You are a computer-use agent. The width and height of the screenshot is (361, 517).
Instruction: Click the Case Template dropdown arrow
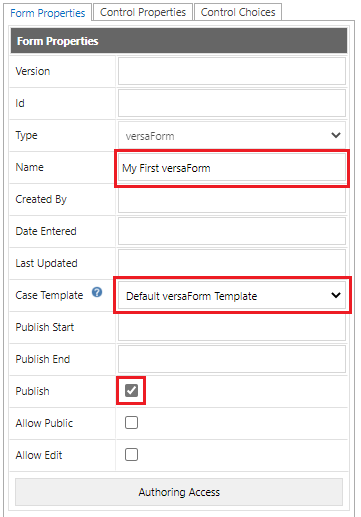pos(336,295)
